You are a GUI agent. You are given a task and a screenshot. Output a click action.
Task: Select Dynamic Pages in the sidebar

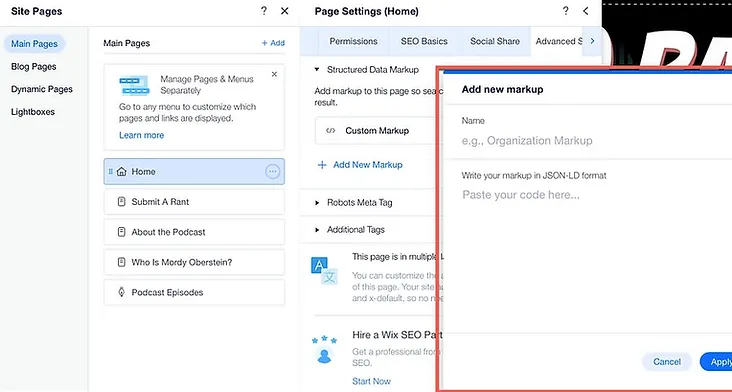point(42,89)
